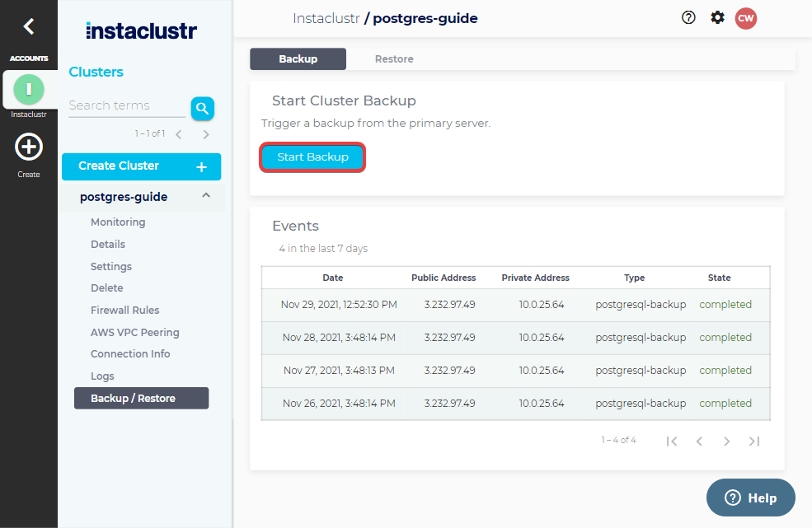This screenshot has height=528, width=812.
Task: Click the Instaclustr logo
Action: tap(141, 31)
